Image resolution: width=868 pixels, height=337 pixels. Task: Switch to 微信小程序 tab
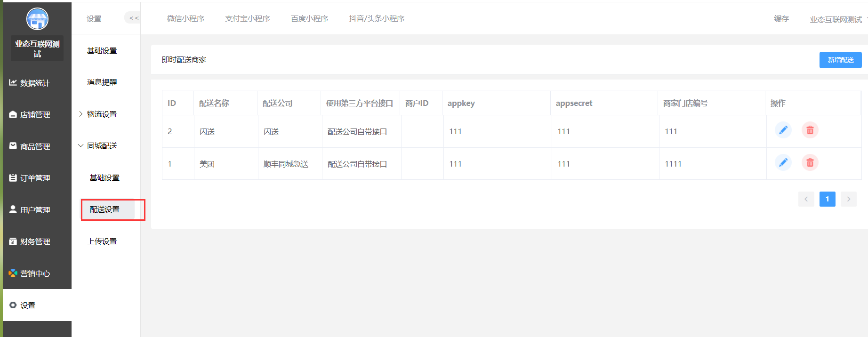[185, 18]
